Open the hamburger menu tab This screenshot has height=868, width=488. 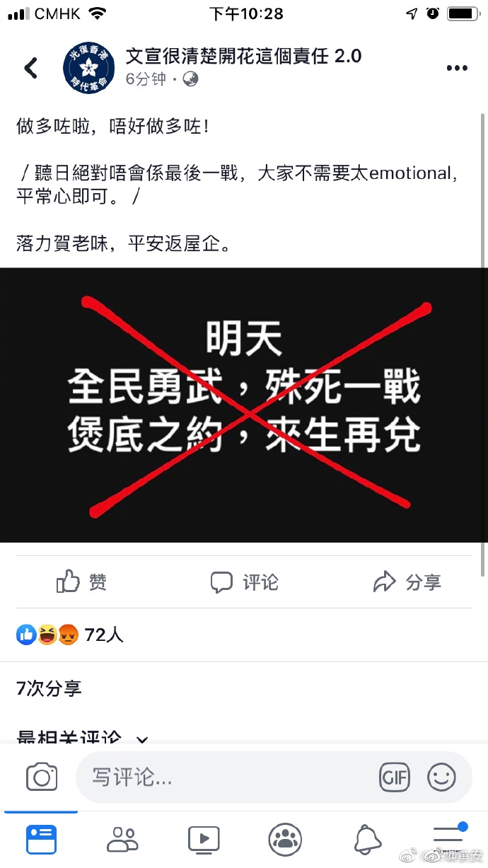pyautogui.click(x=450, y=838)
